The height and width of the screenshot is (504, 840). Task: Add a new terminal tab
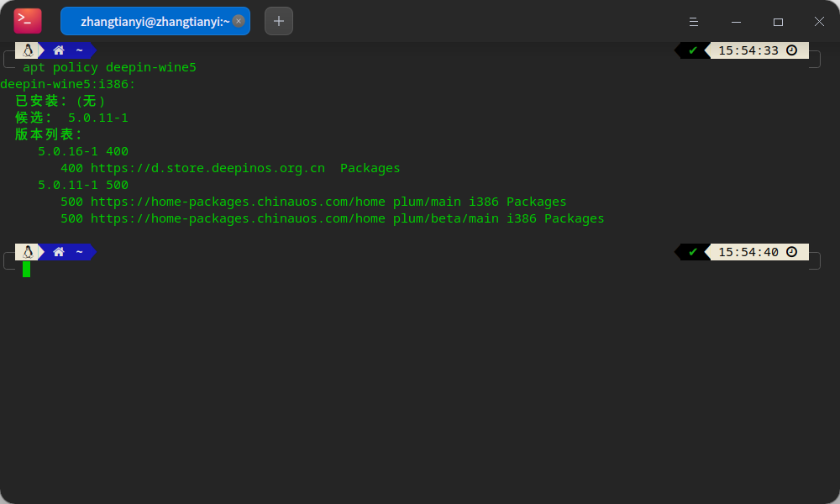(x=279, y=21)
